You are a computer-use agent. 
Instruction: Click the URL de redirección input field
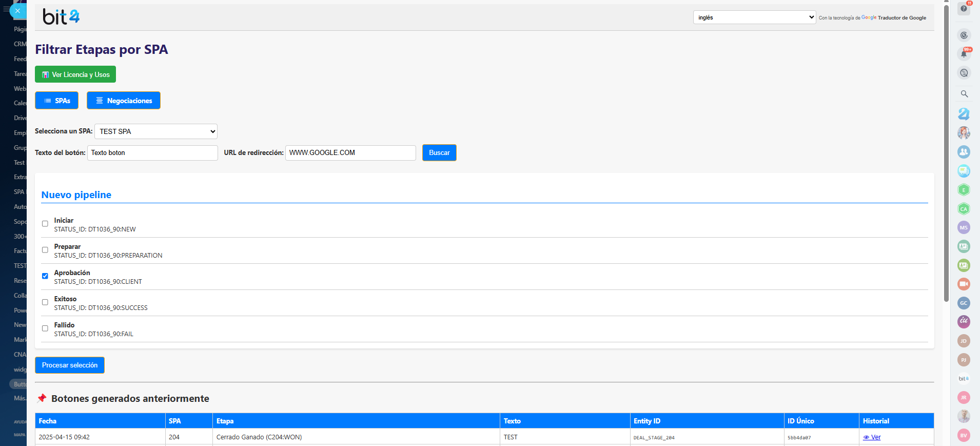pyautogui.click(x=350, y=153)
